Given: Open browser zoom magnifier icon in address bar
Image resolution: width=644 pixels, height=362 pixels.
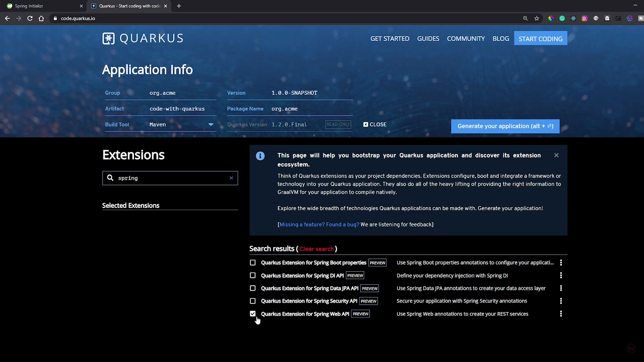Looking at the screenshot, I should click(525, 18).
